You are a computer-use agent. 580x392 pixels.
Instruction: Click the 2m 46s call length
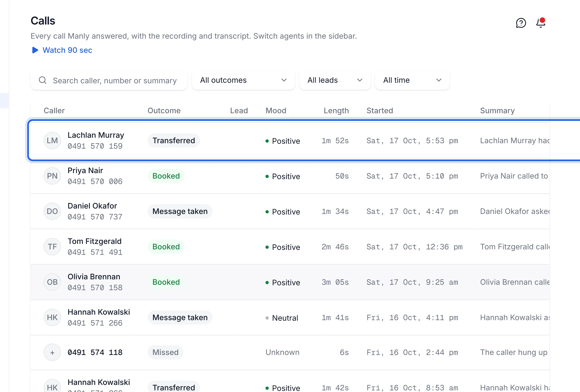pyautogui.click(x=335, y=247)
